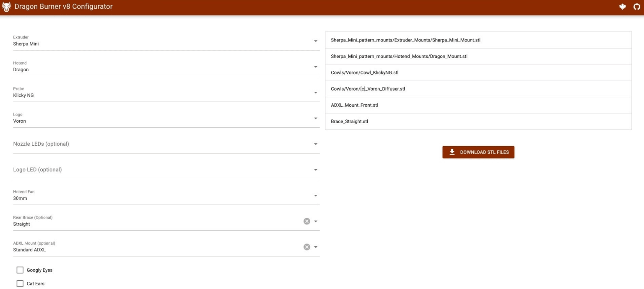Click the 30mm hotend fan value
The width and height of the screenshot is (644, 289).
pyautogui.click(x=20, y=199)
